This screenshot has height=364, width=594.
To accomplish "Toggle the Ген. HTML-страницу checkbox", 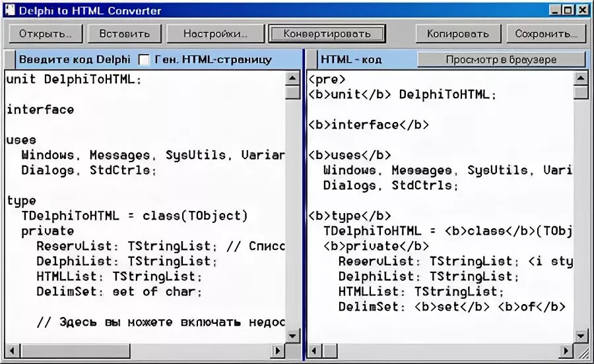I will tap(144, 59).
